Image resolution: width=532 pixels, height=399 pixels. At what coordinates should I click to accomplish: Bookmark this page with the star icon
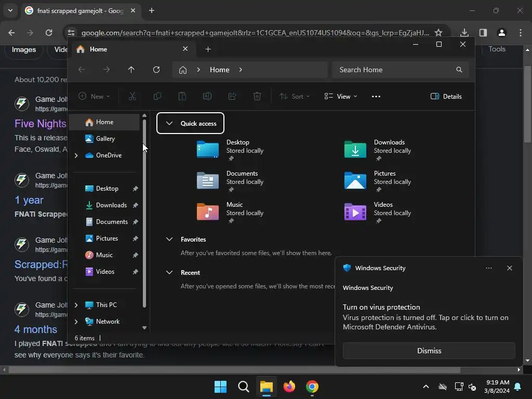click(x=438, y=33)
